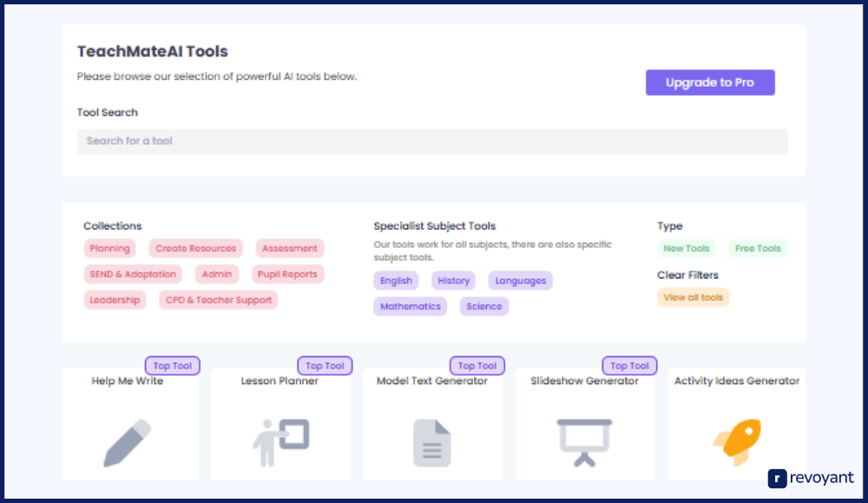
Task: Filter by Pupil Reports collection
Action: click(x=287, y=274)
